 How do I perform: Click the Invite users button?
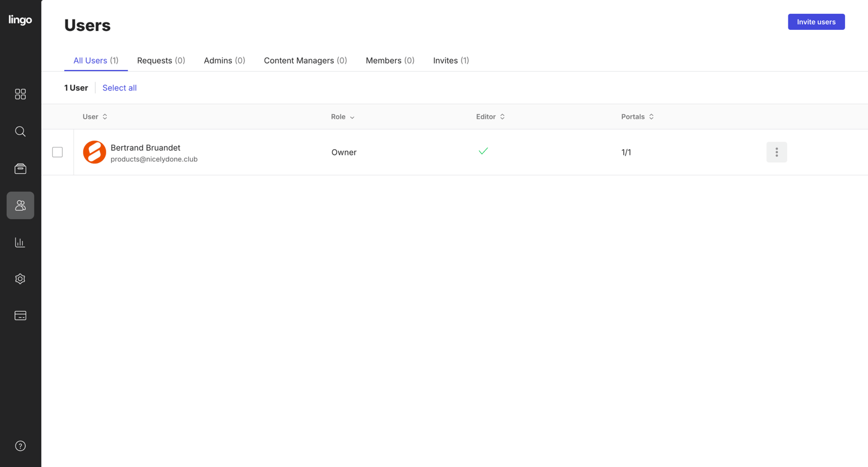coord(816,22)
